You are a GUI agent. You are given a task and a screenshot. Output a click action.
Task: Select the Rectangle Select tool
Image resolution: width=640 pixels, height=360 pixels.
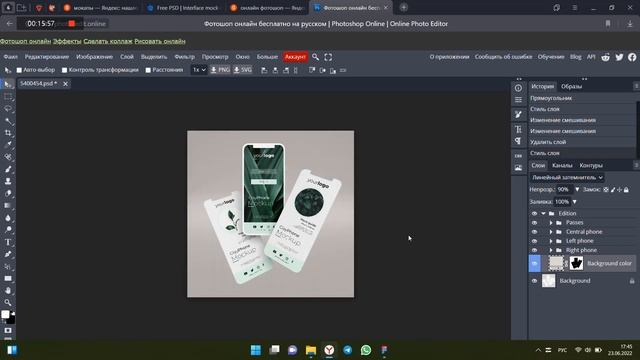point(8,97)
